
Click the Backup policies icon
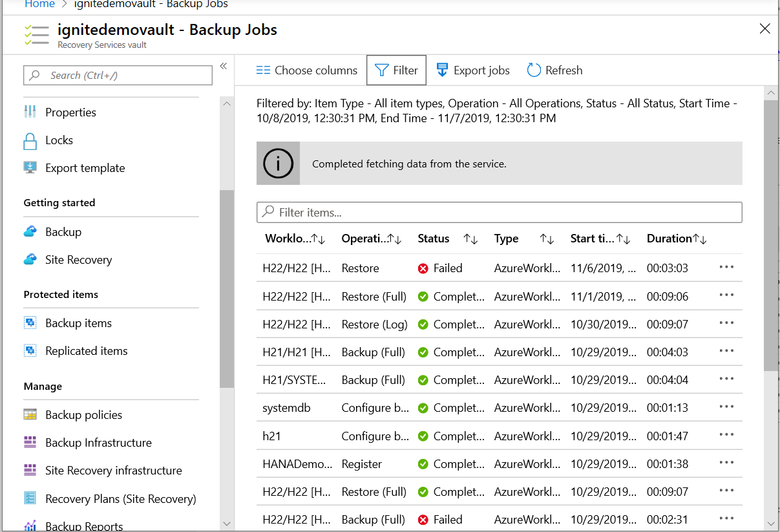[31, 414]
